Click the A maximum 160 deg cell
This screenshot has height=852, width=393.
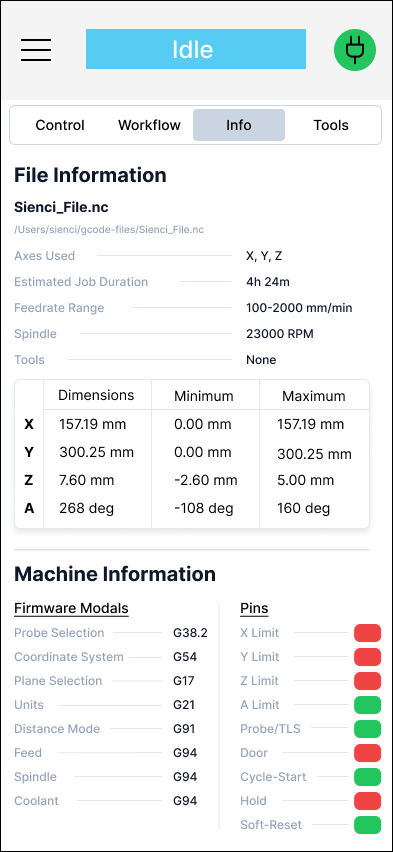(x=304, y=509)
